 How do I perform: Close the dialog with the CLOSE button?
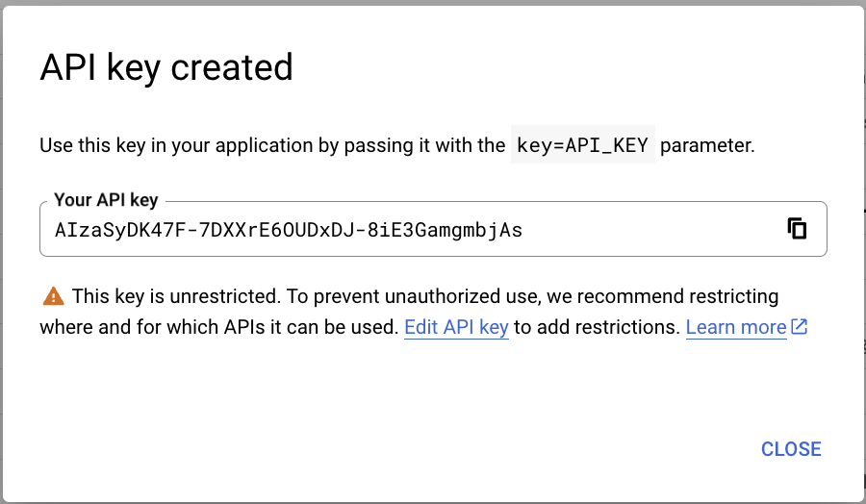click(x=791, y=449)
